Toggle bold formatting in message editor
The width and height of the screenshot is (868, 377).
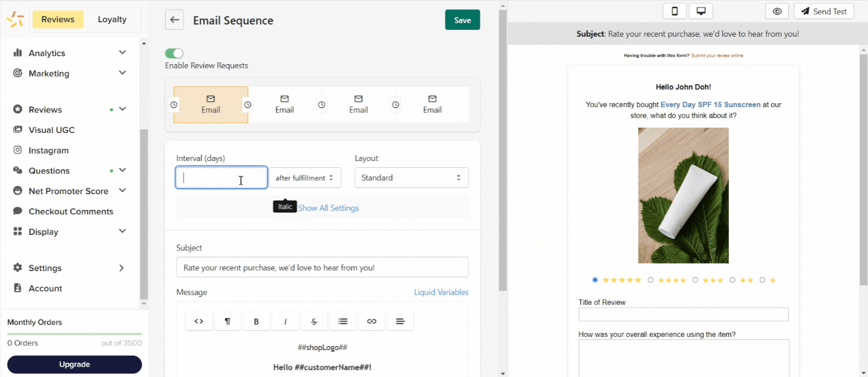coord(257,321)
